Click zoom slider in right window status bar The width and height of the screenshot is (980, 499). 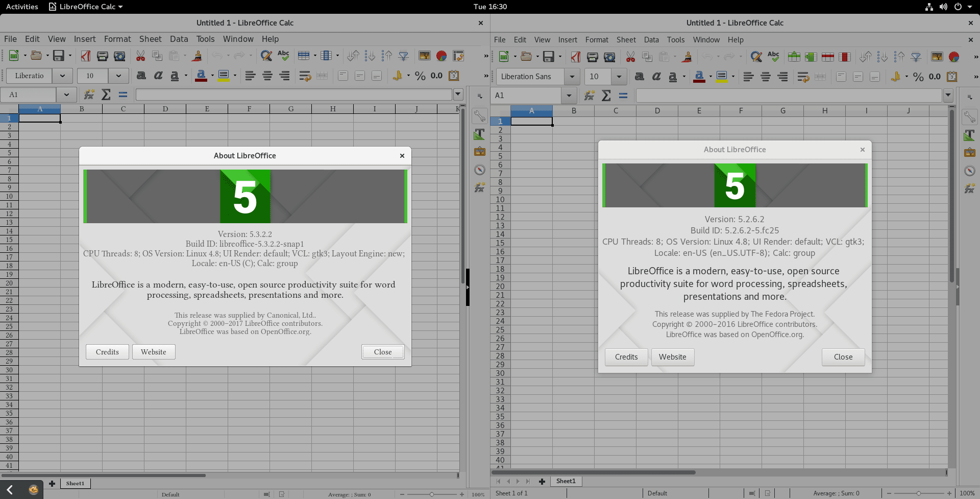(x=919, y=493)
